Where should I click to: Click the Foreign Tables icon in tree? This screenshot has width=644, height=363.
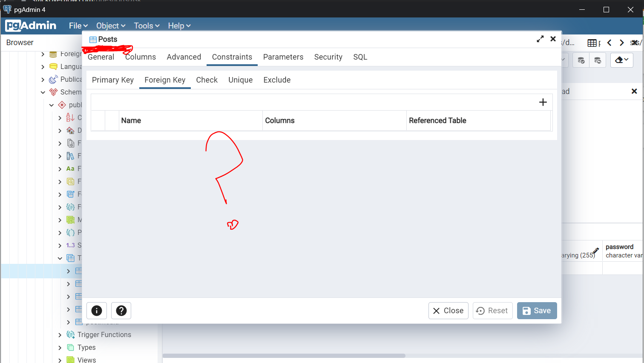click(x=70, y=194)
